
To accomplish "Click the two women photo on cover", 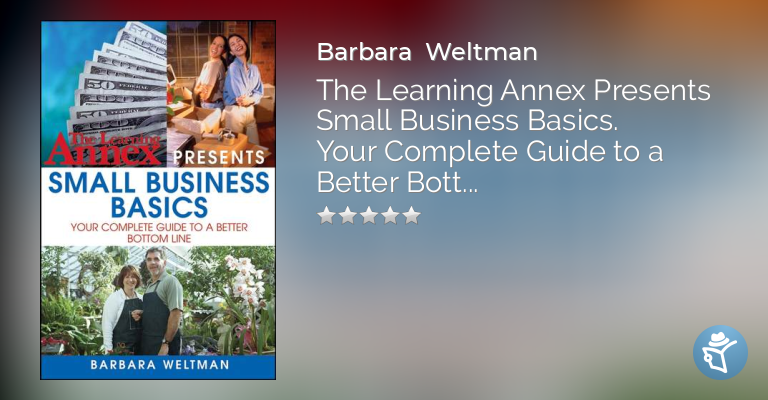I will click(221, 86).
